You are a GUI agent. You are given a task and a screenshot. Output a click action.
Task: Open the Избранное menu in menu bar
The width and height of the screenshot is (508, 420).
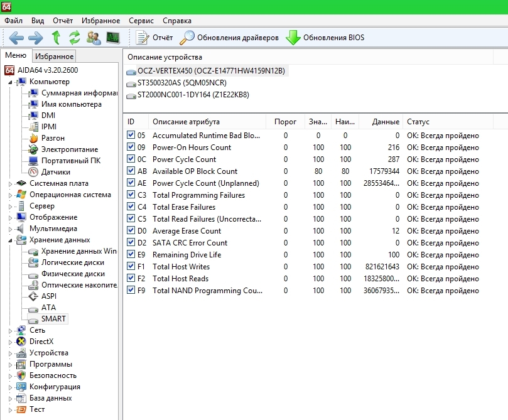click(x=100, y=21)
